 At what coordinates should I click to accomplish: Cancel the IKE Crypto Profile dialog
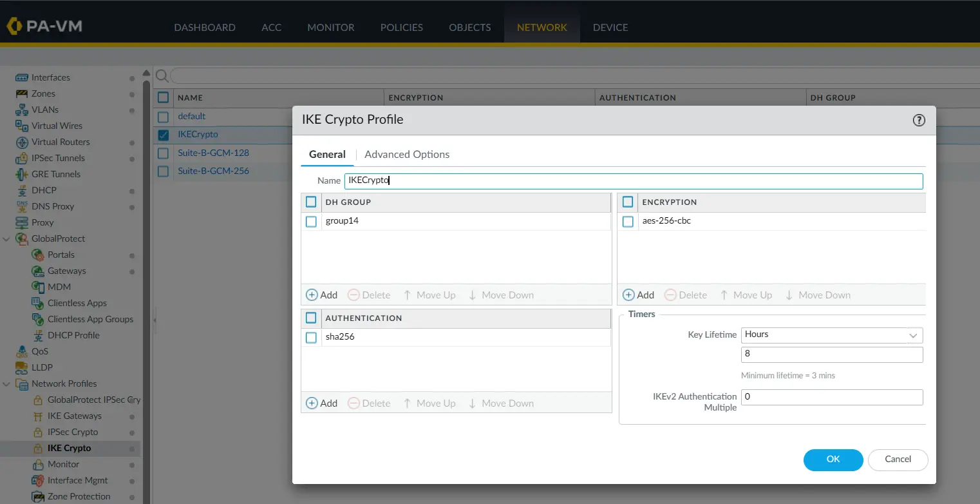click(898, 460)
